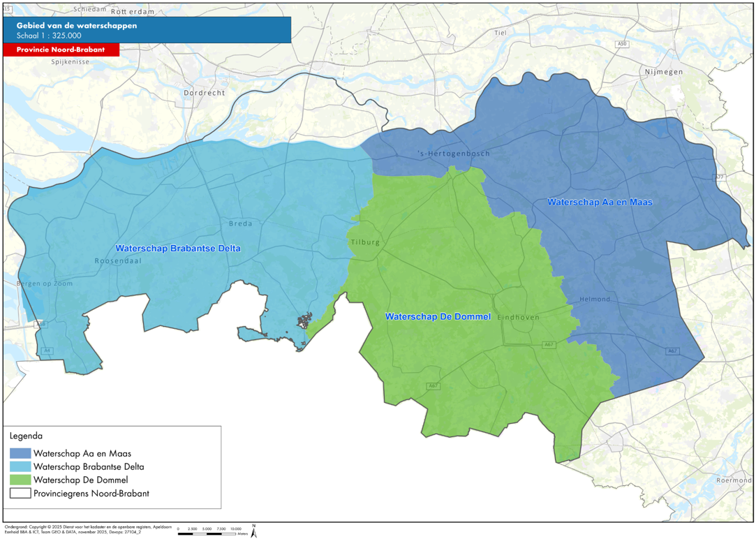
Task: Click the Legenda heading
Action: pos(26,436)
